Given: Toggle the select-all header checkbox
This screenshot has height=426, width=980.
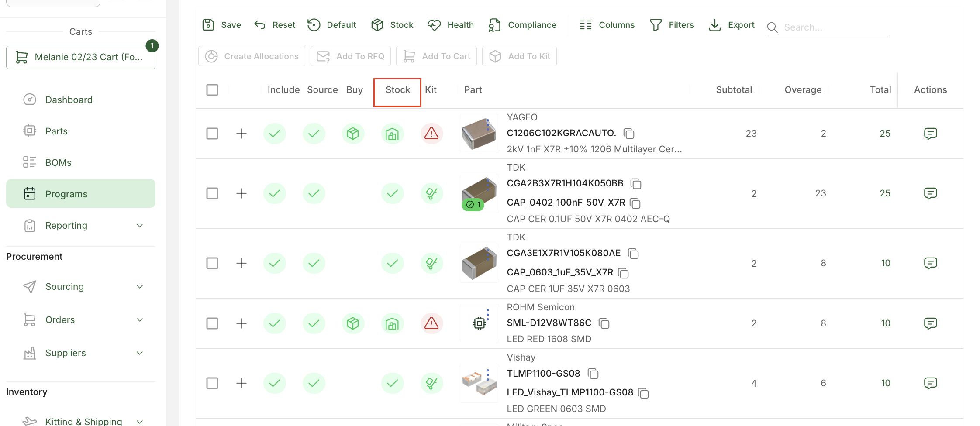Looking at the screenshot, I should pyautogui.click(x=212, y=90).
